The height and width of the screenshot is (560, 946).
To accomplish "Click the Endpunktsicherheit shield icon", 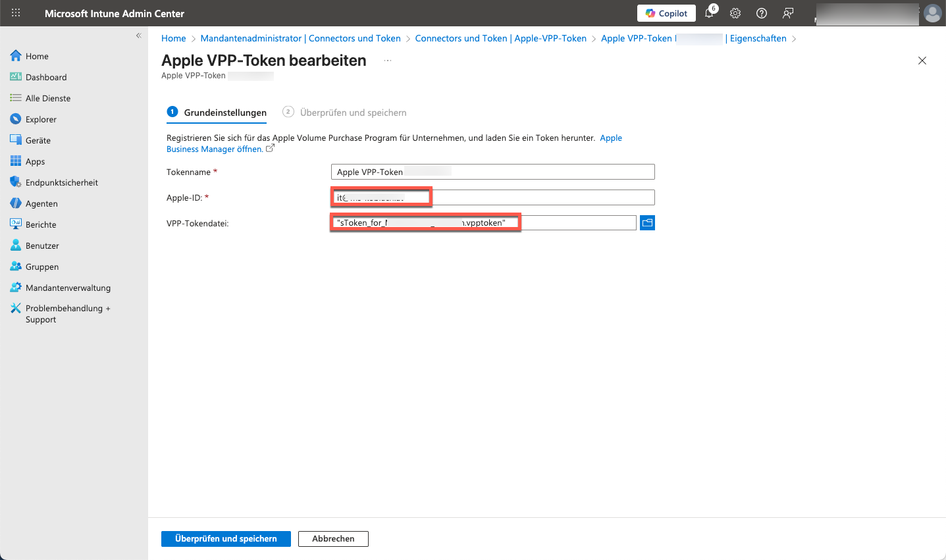I will click(x=16, y=182).
